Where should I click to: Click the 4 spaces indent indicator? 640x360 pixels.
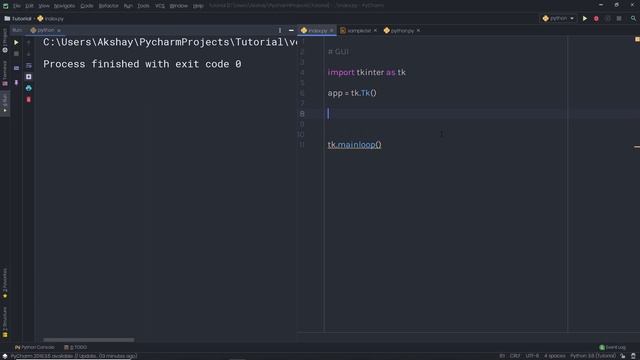point(555,356)
